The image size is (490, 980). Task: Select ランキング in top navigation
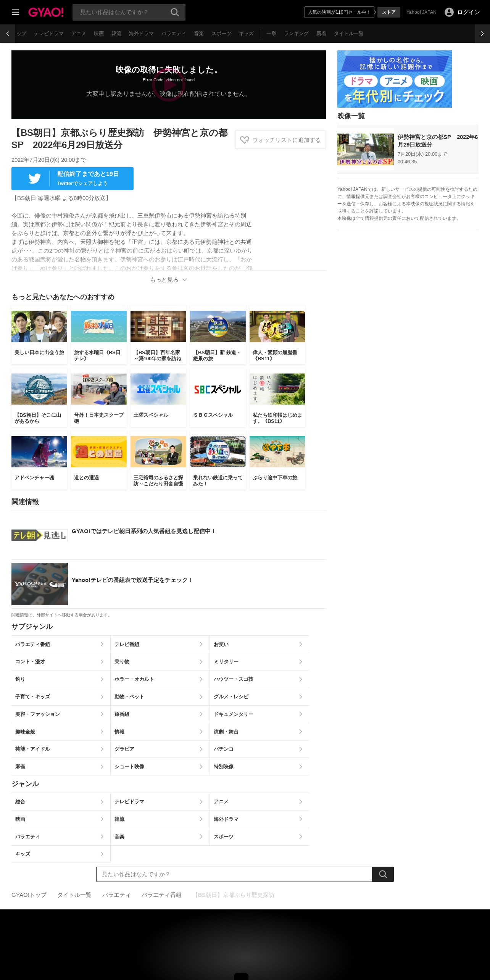point(296,34)
